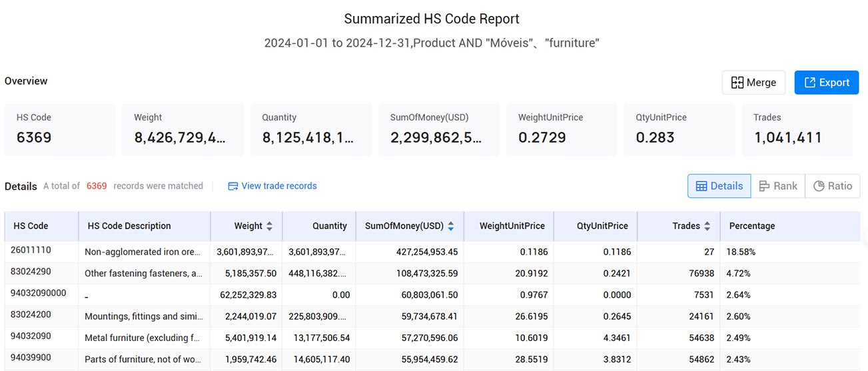Select HS code 83024200 row
This screenshot has width=868, height=371.
tap(432, 316)
